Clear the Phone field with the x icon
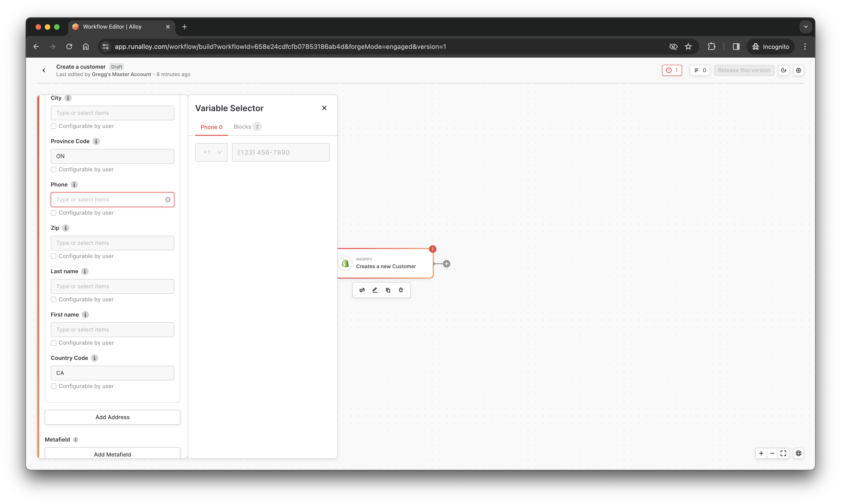 pyautogui.click(x=168, y=200)
